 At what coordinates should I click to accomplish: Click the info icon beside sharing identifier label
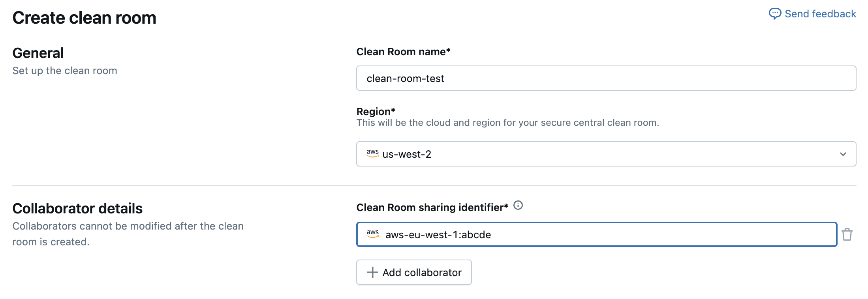click(x=518, y=206)
